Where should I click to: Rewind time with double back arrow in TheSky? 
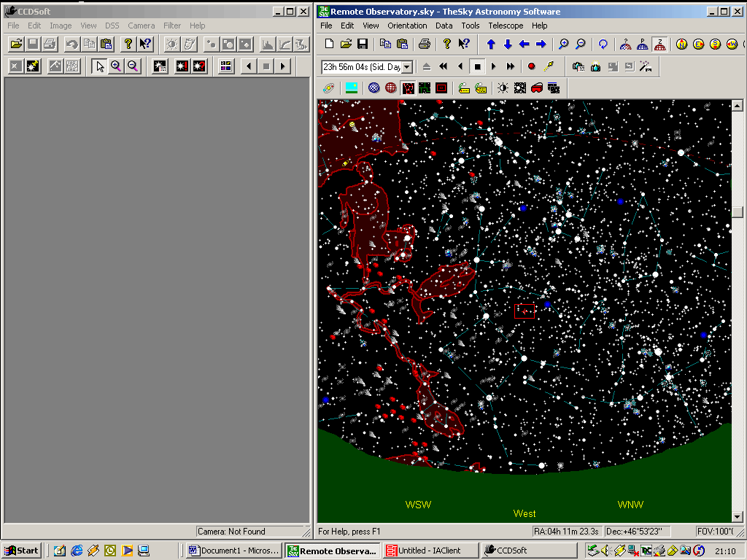coord(443,66)
